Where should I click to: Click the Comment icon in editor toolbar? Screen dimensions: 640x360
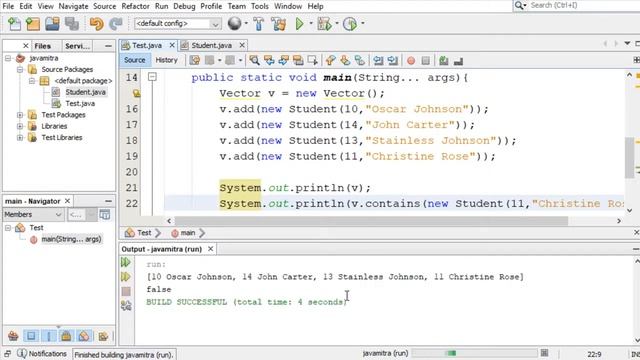[x=444, y=61]
